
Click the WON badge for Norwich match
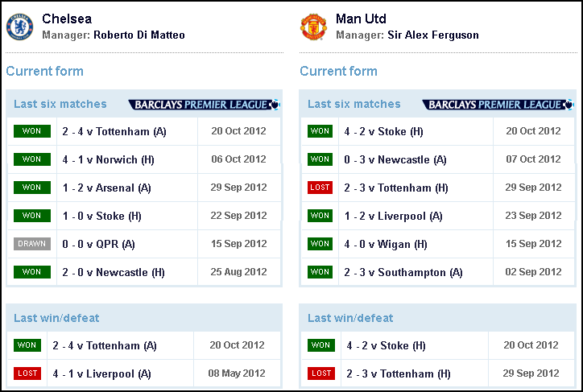tap(32, 159)
